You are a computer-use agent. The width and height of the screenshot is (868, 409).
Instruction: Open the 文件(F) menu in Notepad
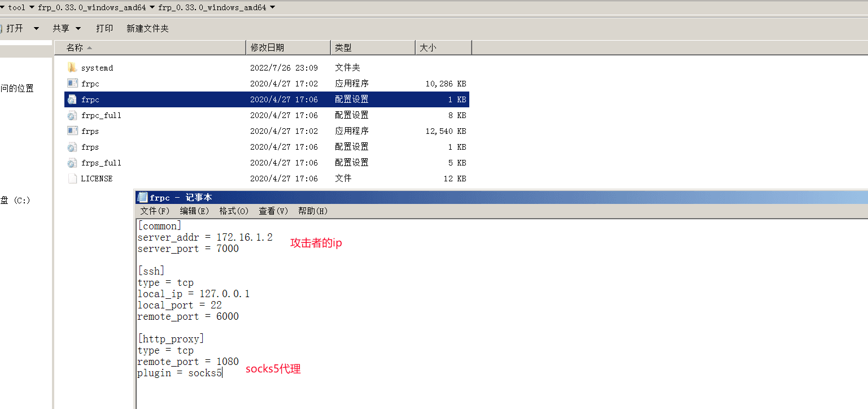point(155,211)
